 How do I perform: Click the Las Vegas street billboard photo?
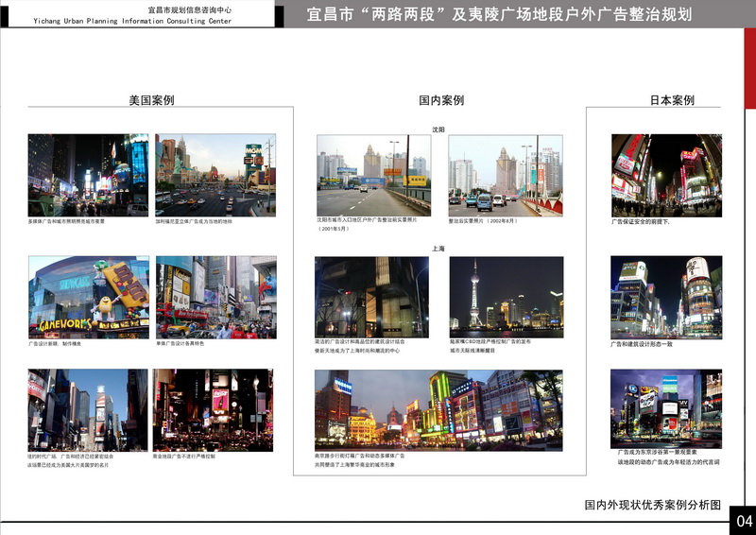click(x=215, y=175)
